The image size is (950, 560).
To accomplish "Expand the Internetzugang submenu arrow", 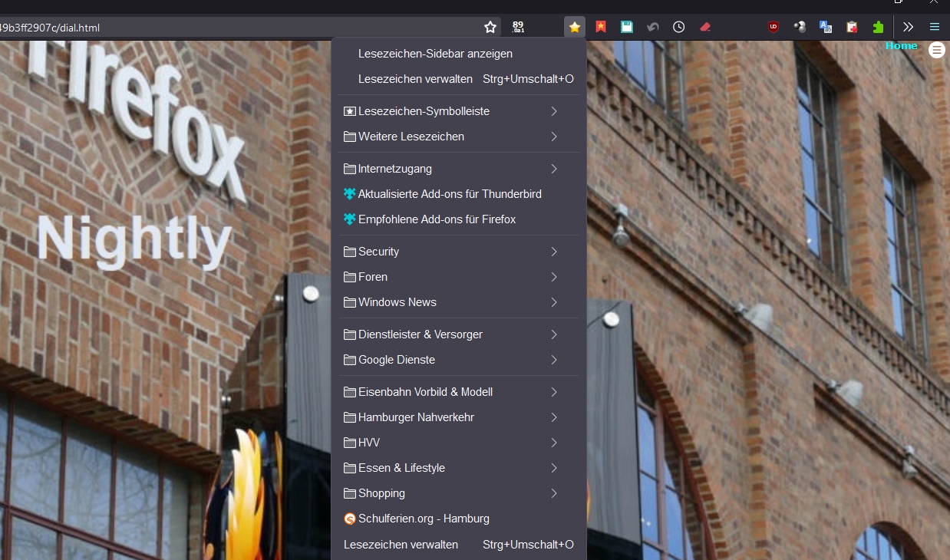I will click(x=554, y=169).
